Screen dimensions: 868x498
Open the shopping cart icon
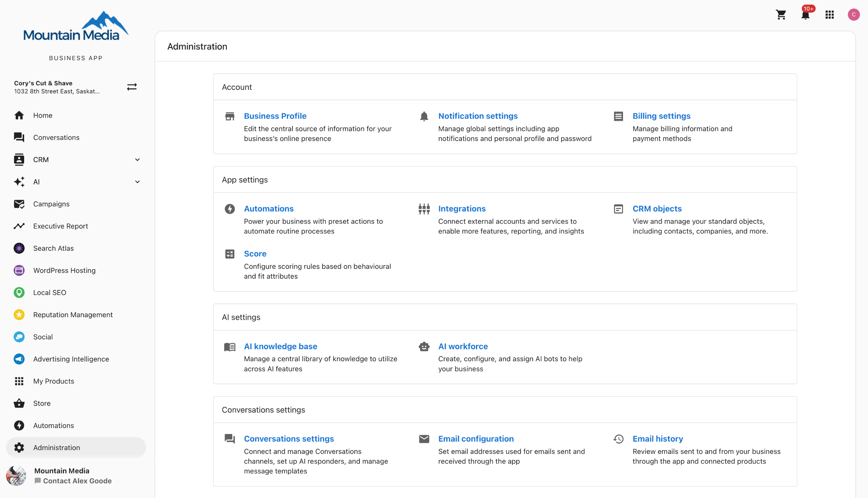pyautogui.click(x=781, y=15)
